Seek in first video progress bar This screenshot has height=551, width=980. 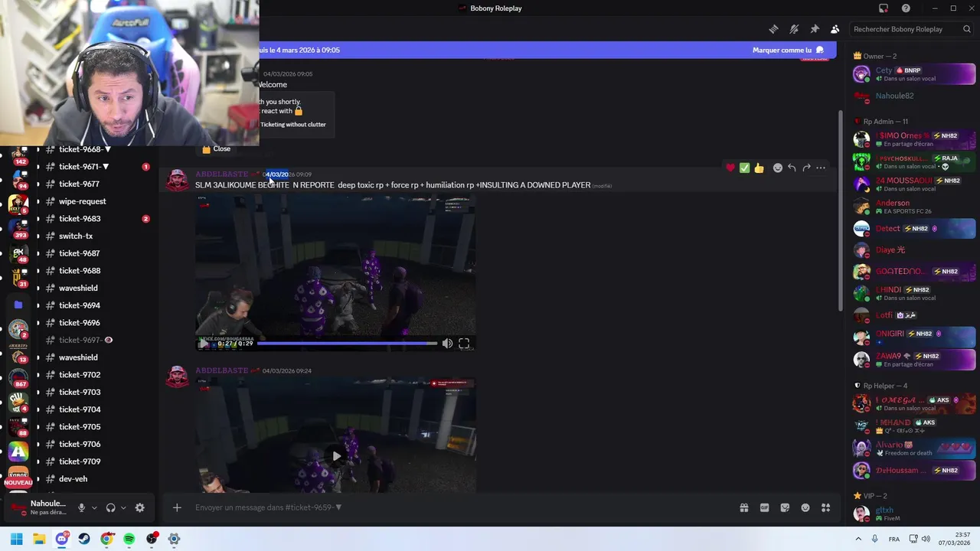[x=347, y=344]
